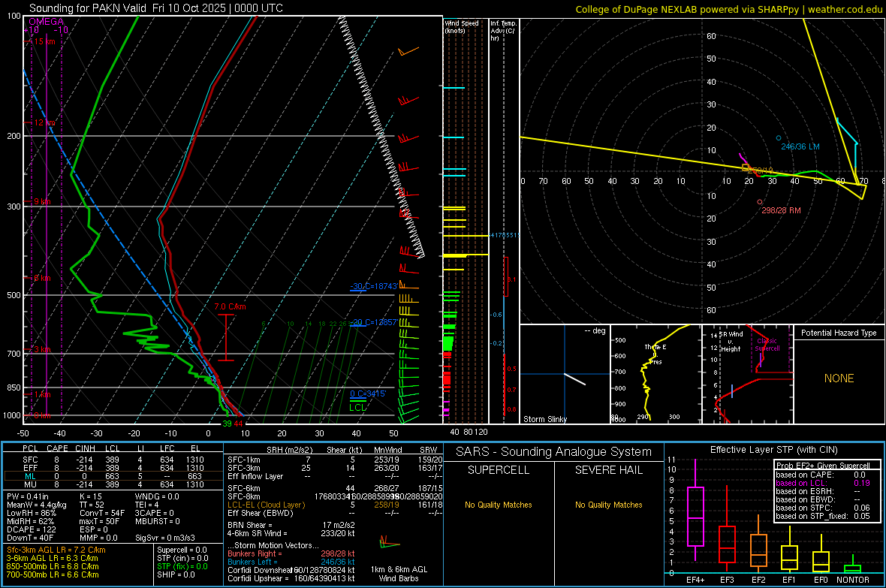Select the magenta OMEGA label
This screenshot has height=588, width=886.
[47, 22]
